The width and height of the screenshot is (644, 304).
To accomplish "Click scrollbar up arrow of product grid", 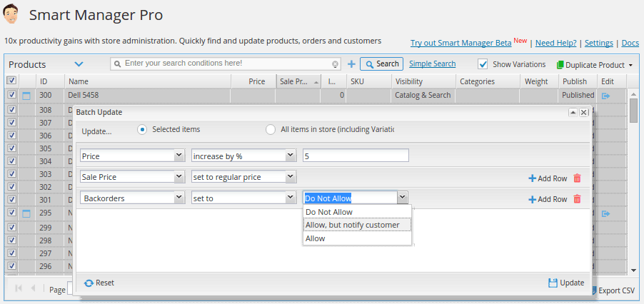I will 634,93.
